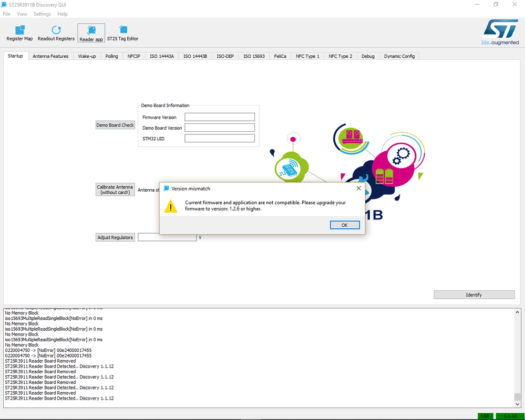
Task: Open the View menu
Action: click(x=22, y=14)
